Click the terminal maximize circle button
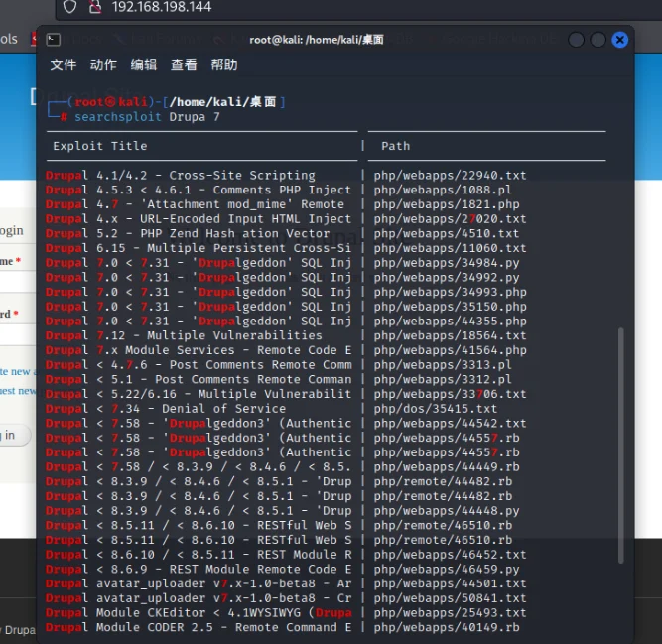The image size is (662, 644). 597,40
